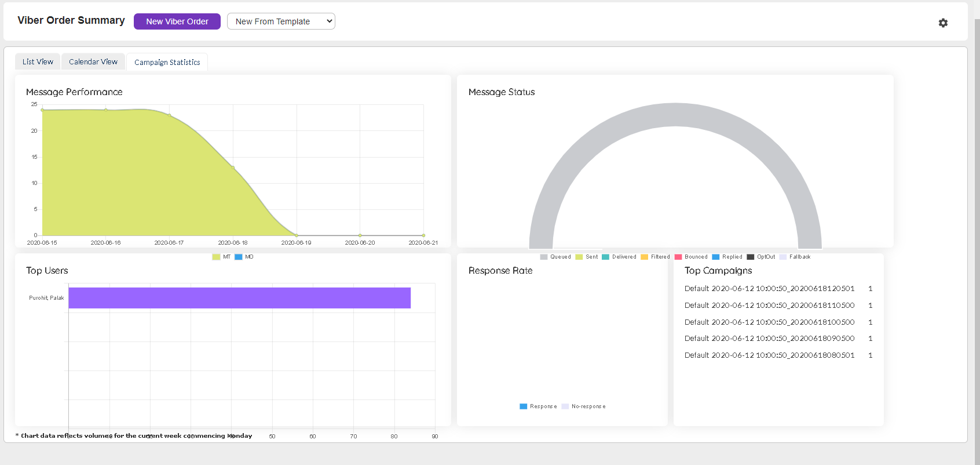This screenshot has width=980, height=465.
Task: Click the Replied legend swatch
Action: [x=716, y=257]
